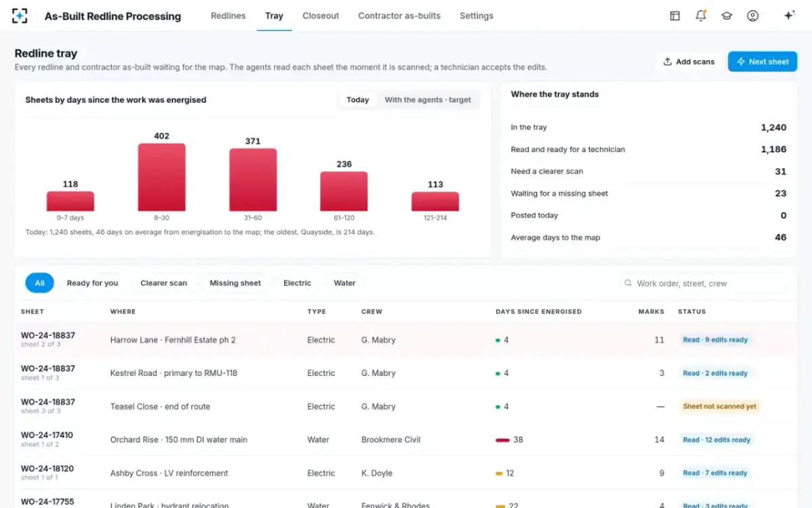Image resolution: width=812 pixels, height=508 pixels.
Task: Open the Harrow Lane · Fernhill Estate ph 2 row
Action: click(406, 340)
